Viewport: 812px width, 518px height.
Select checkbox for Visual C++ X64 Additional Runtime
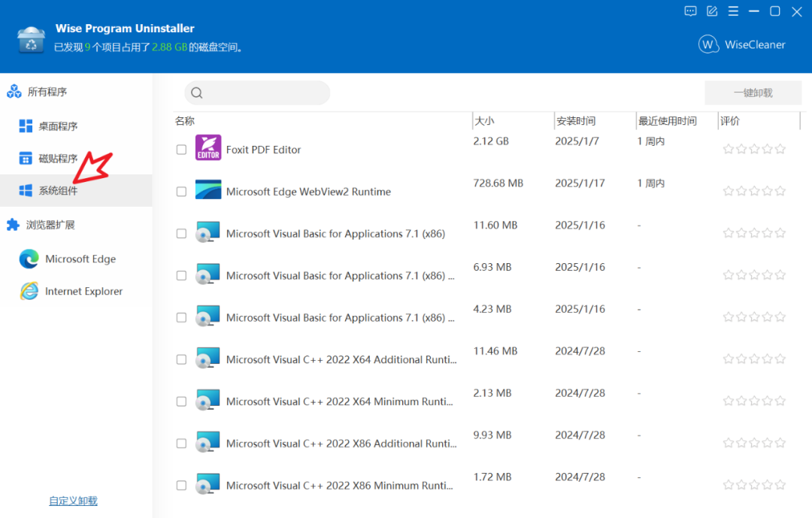[x=181, y=359]
